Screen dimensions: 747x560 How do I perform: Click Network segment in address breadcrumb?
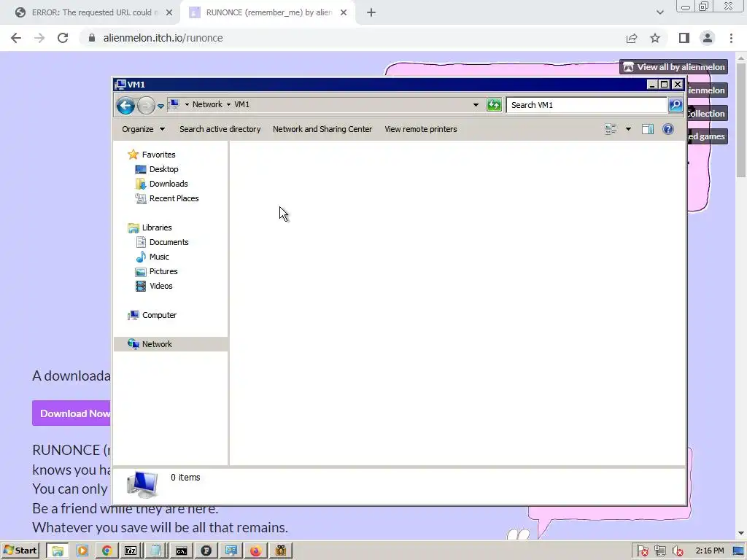click(x=207, y=104)
